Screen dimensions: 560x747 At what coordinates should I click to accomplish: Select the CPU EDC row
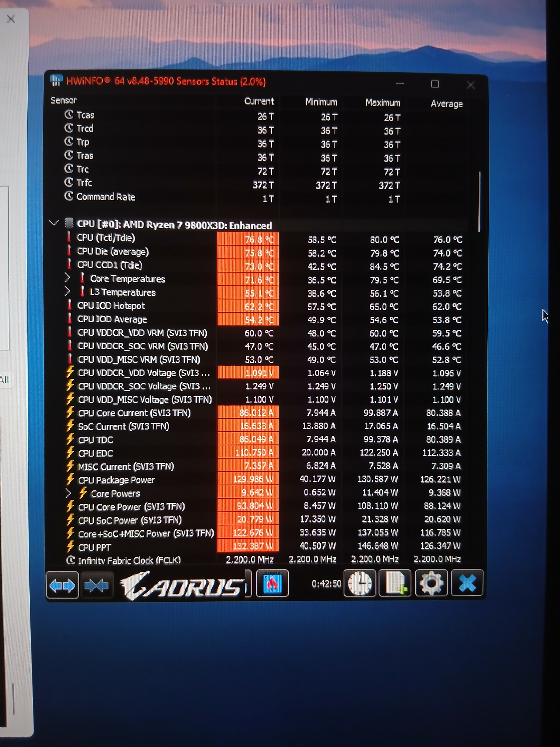pyautogui.click(x=264, y=453)
